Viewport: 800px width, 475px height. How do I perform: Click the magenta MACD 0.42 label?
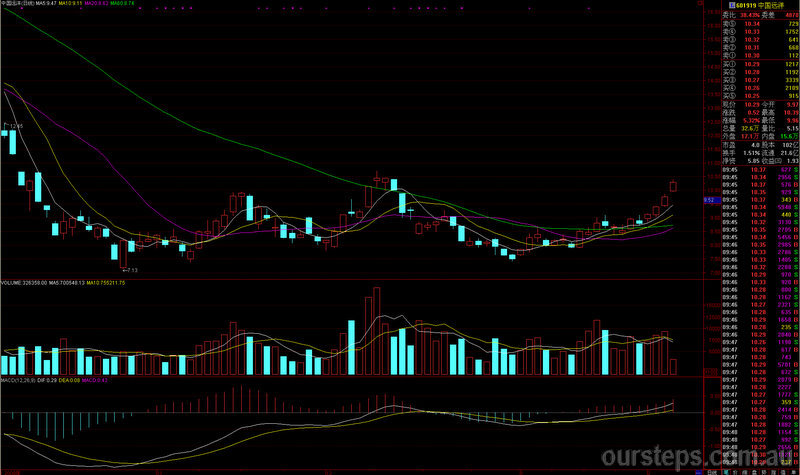click(94, 380)
